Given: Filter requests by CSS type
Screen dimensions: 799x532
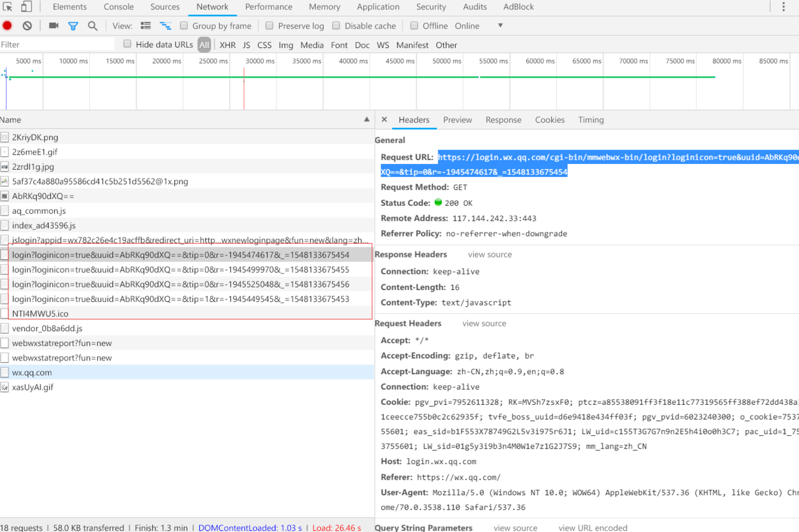Looking at the screenshot, I should [265, 45].
